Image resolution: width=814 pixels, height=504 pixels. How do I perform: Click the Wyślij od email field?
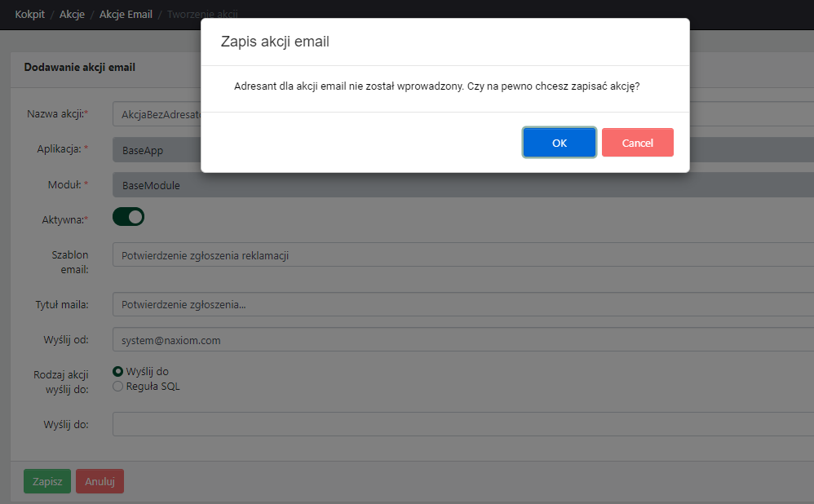[457, 340]
